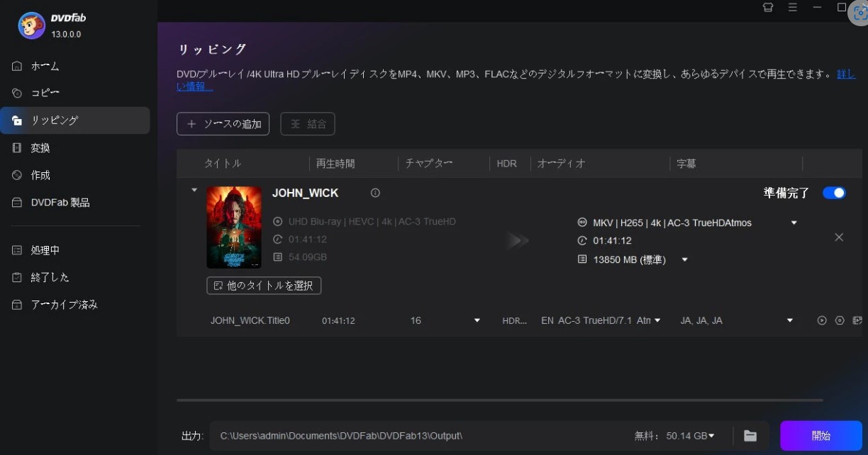Open the MKV H265 profile dropdown
The height and width of the screenshot is (455, 868).
click(x=794, y=223)
